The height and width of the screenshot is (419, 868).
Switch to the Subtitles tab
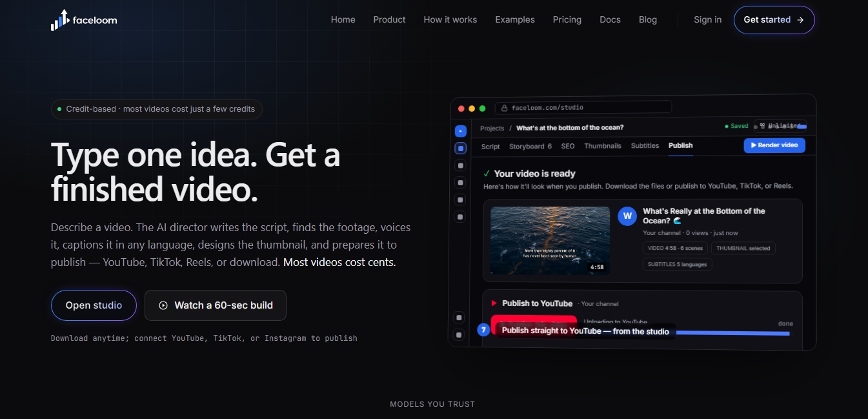pos(645,146)
